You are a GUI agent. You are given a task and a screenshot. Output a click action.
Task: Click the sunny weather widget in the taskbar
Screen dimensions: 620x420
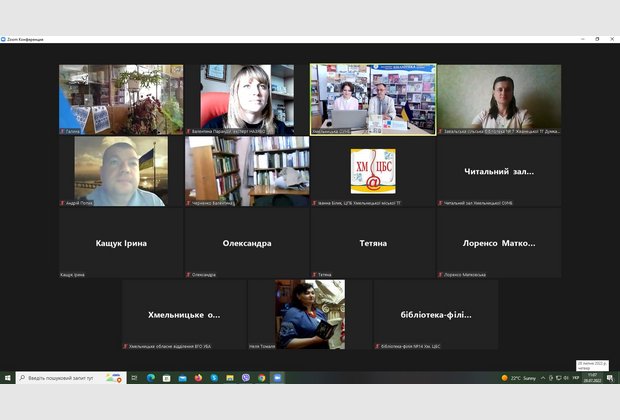(x=519, y=378)
